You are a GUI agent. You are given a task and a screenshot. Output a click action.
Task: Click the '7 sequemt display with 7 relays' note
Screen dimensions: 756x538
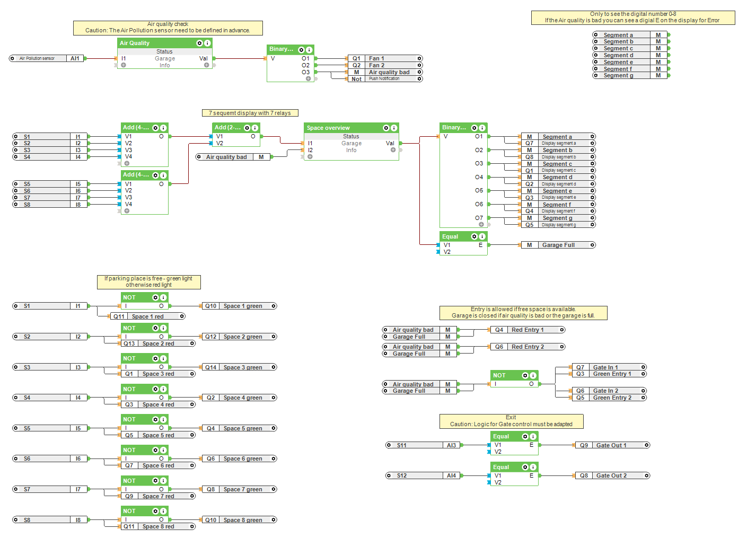click(250, 113)
